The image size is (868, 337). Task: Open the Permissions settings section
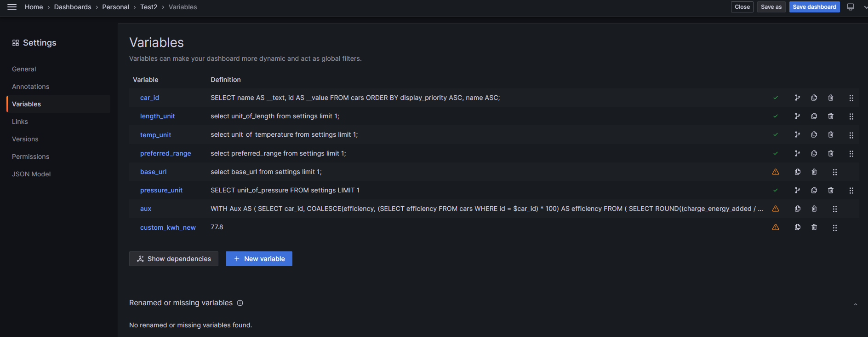coord(30,157)
